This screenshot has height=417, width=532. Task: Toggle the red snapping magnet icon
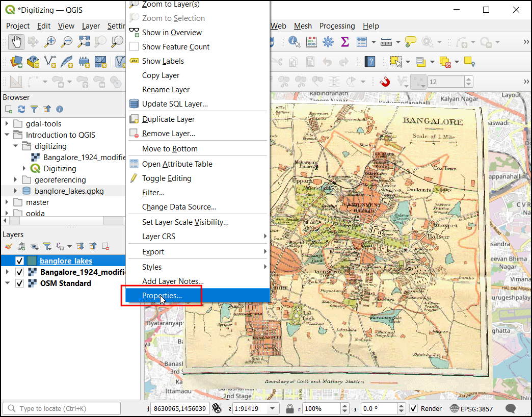385,82
